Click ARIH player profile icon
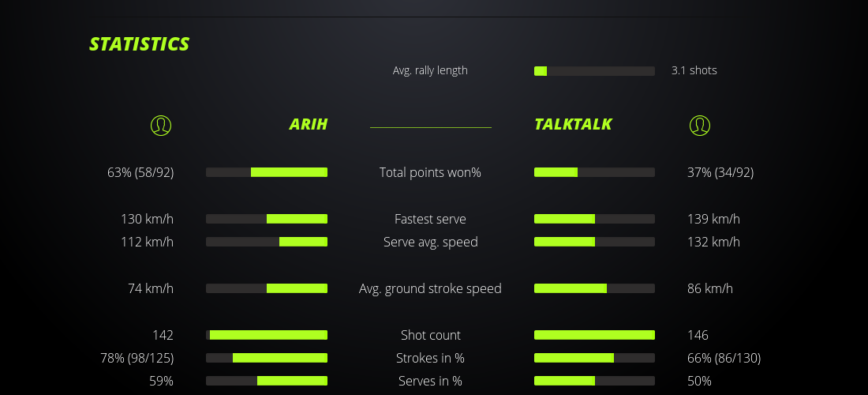Screen dimensions: 868x395 point(160,125)
